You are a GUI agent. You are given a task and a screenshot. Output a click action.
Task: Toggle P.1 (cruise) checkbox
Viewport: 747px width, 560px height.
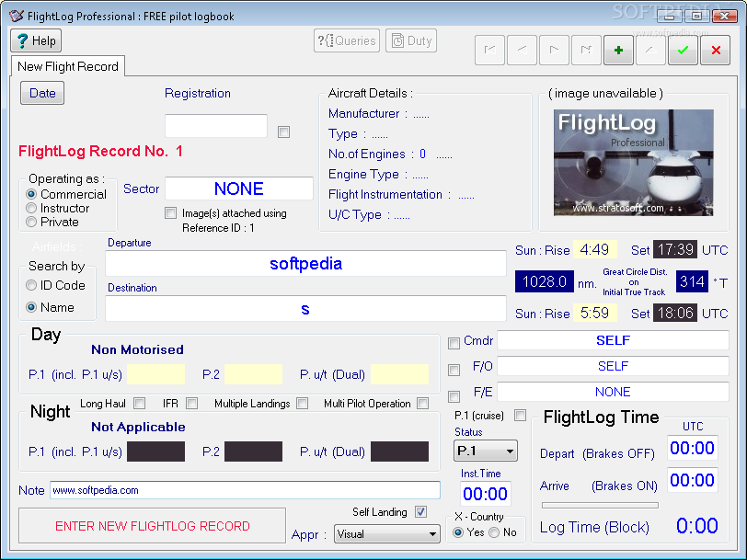521,416
